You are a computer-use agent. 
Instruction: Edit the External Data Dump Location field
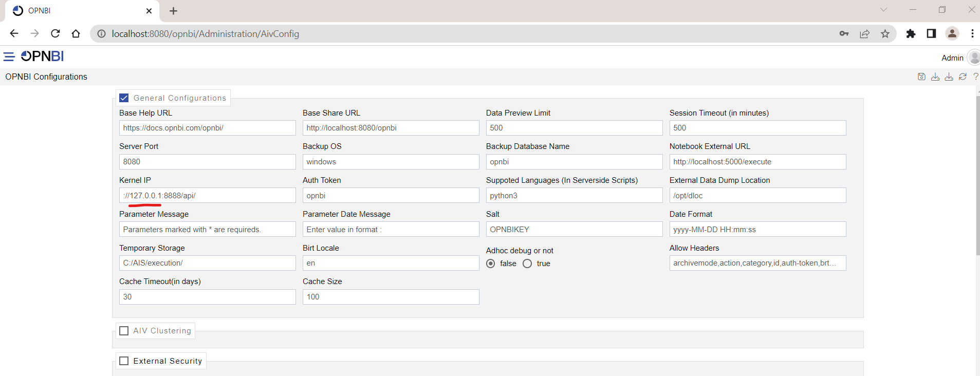[758, 195]
